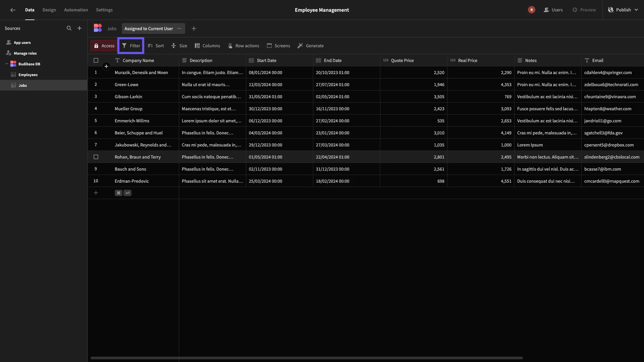Open the Sort options

156,46
